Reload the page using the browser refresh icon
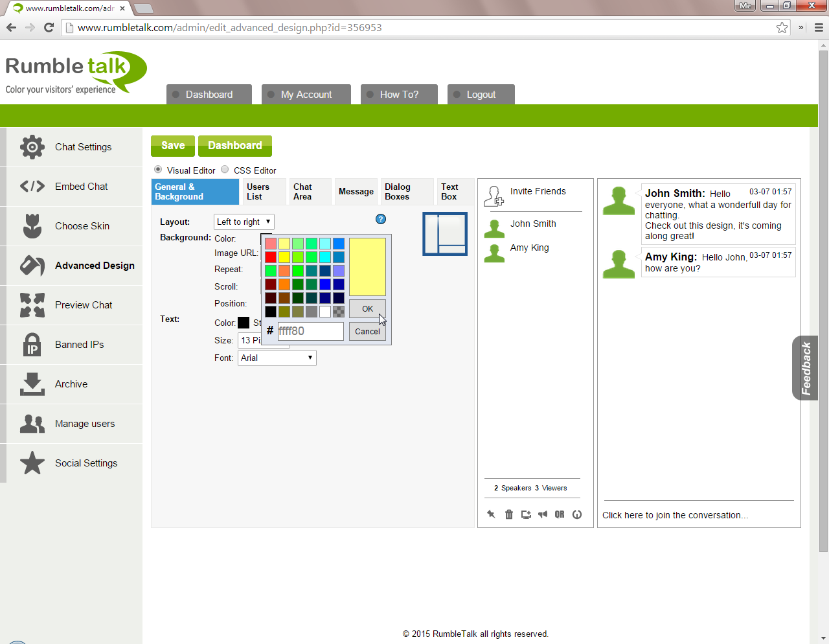The height and width of the screenshot is (644, 829). coord(49,27)
